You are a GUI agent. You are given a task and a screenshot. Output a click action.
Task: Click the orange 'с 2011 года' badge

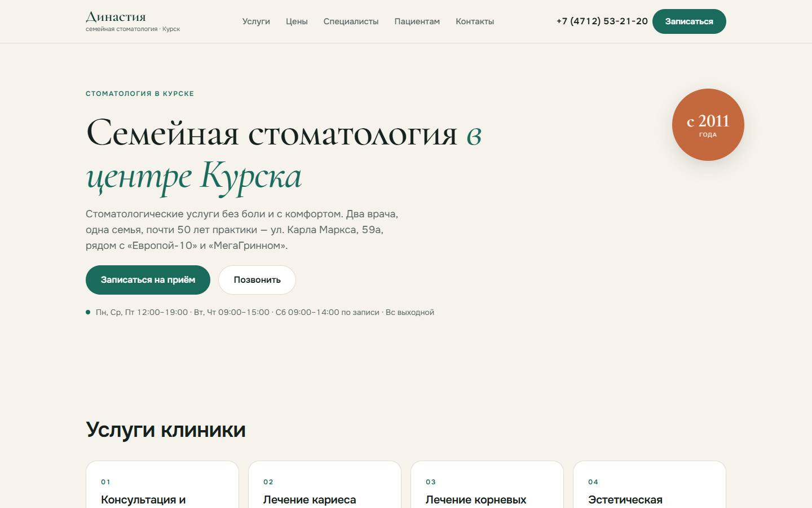pyautogui.click(x=708, y=125)
